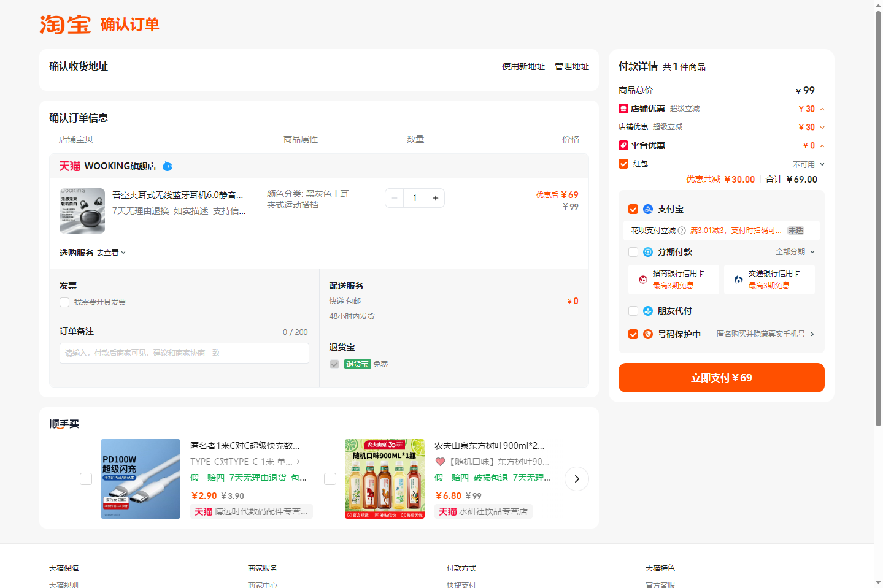Click the 立即支付 ¥69 button
This screenshot has width=883, height=588.
click(722, 378)
